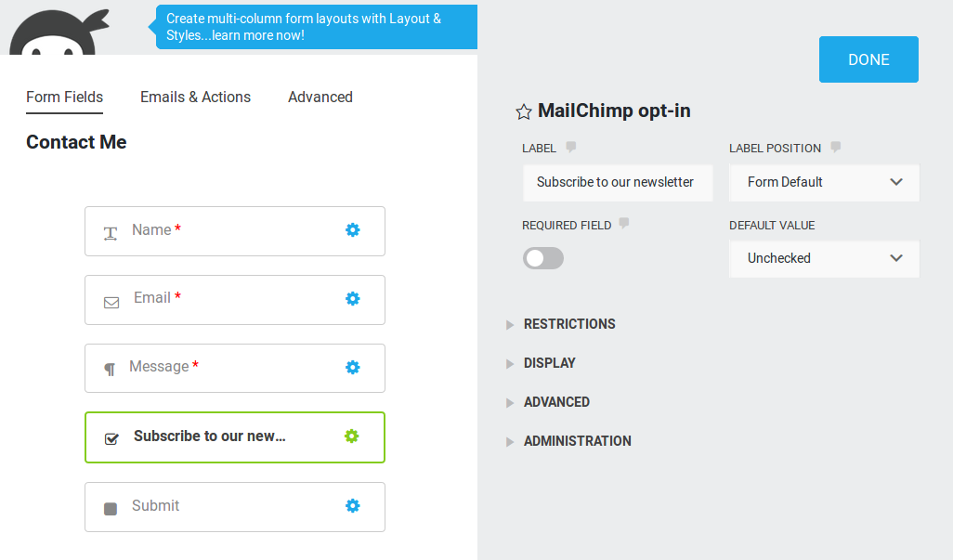Toggle the Required Field switch
This screenshot has width=953, height=560.
(543, 258)
